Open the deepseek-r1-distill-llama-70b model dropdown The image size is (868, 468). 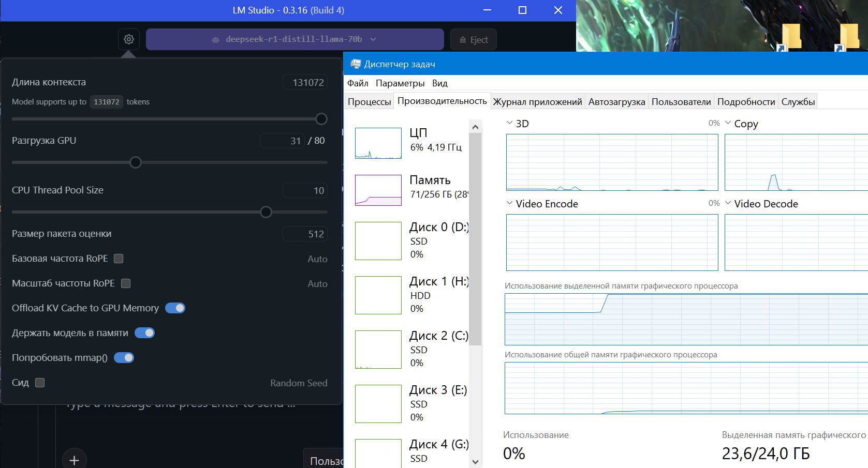(x=295, y=39)
